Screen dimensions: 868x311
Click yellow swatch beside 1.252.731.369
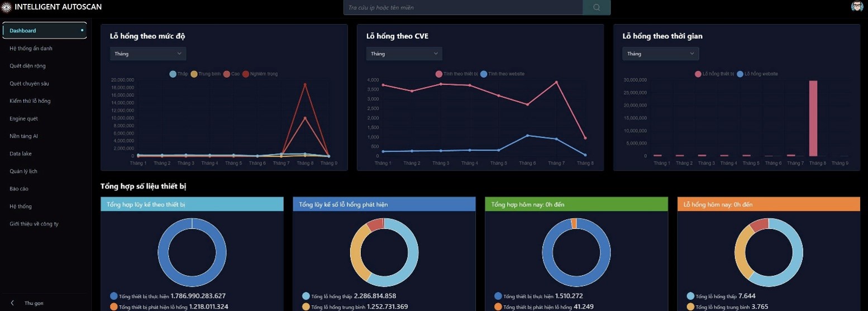coord(306,307)
